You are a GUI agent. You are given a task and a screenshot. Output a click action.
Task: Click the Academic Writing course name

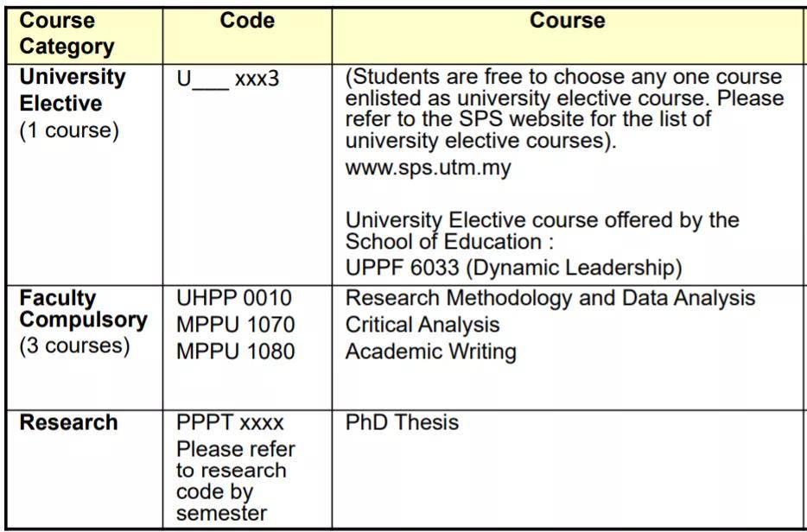(x=431, y=351)
